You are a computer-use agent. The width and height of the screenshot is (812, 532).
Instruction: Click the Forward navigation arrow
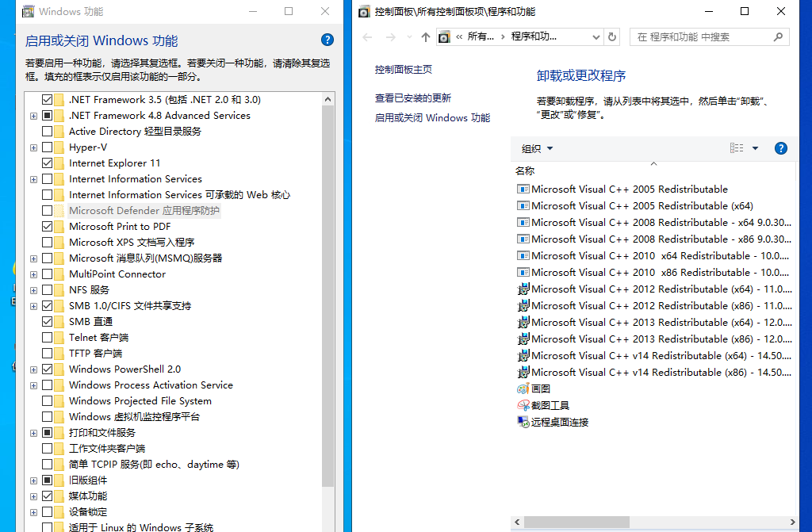pos(391,37)
